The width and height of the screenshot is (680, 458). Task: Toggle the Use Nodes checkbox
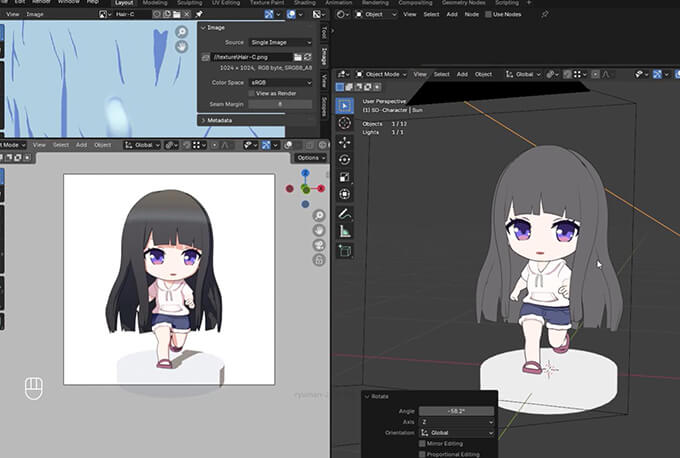coord(489,15)
